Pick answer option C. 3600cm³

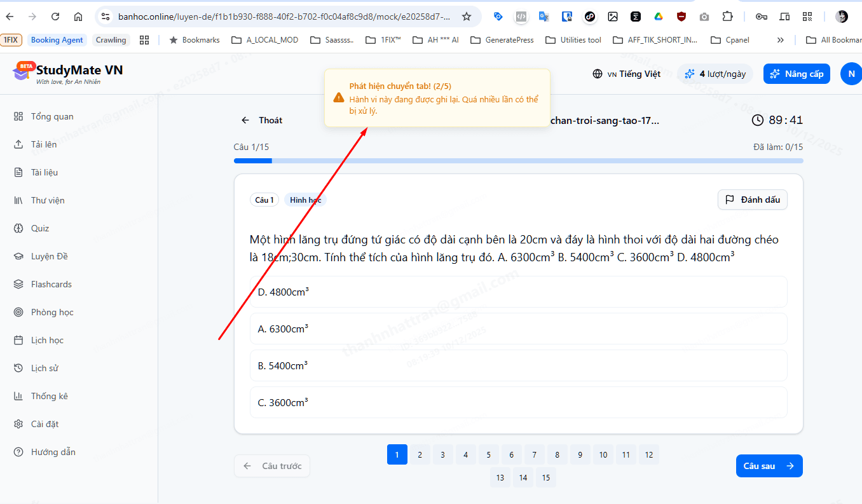[x=518, y=403]
